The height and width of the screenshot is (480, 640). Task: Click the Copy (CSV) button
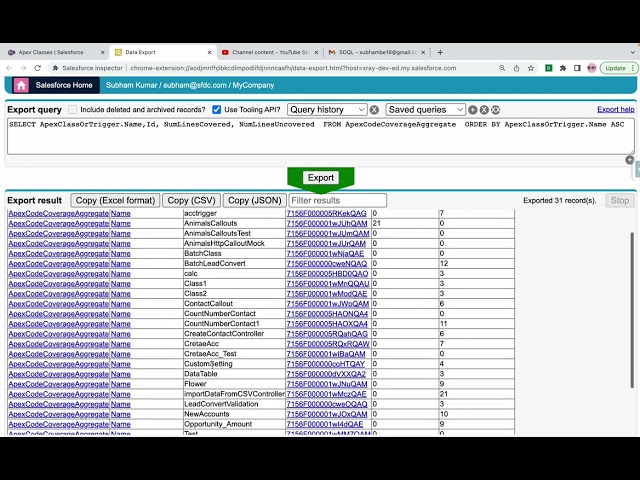(191, 200)
